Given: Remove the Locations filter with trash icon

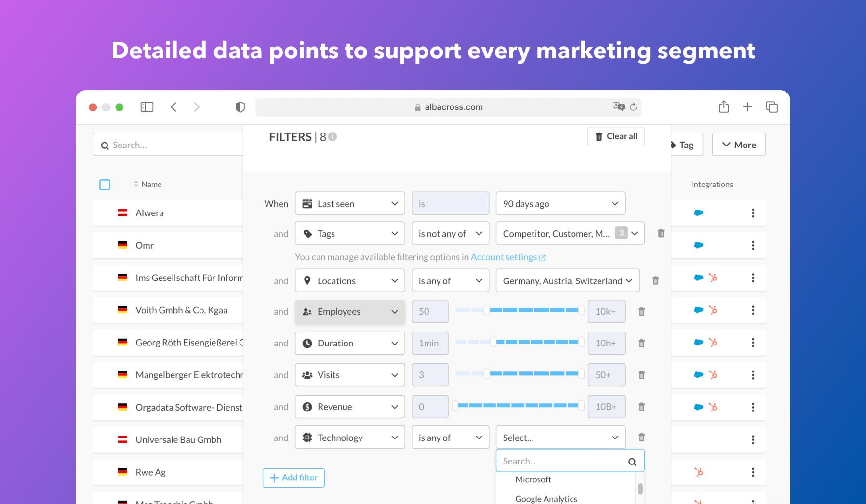Looking at the screenshot, I should coord(655,280).
